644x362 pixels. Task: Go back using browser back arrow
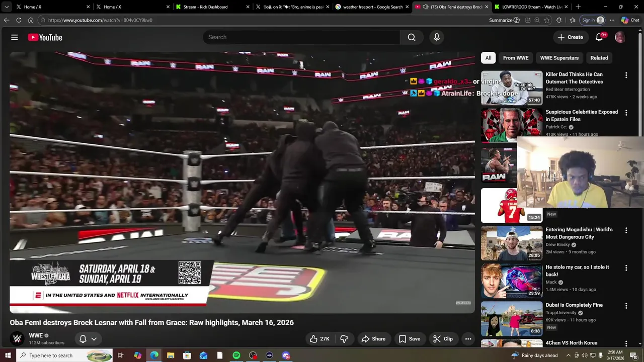pos(7,20)
